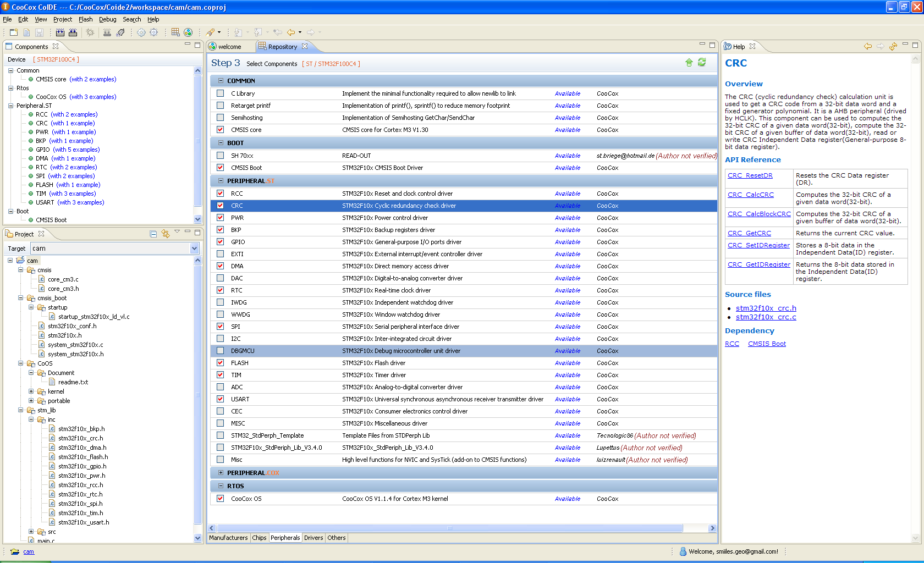Click GPIO 'with 5 examples' link
The width and height of the screenshot is (924, 563).
coord(76,150)
